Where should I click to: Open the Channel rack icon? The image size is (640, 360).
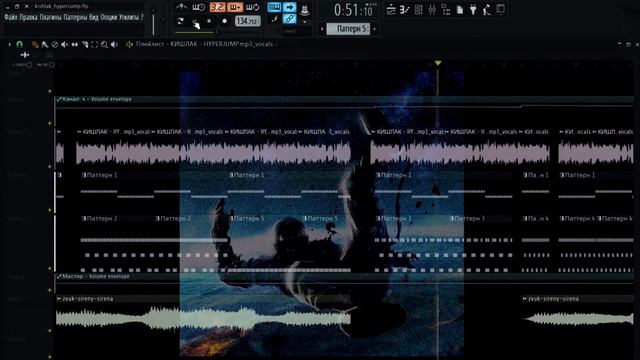(418, 10)
